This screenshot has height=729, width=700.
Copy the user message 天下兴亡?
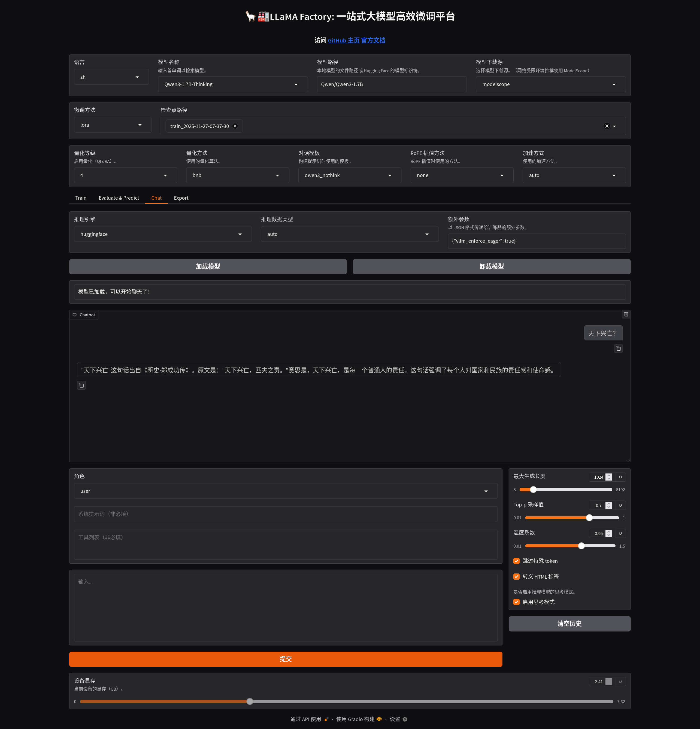pyautogui.click(x=618, y=348)
